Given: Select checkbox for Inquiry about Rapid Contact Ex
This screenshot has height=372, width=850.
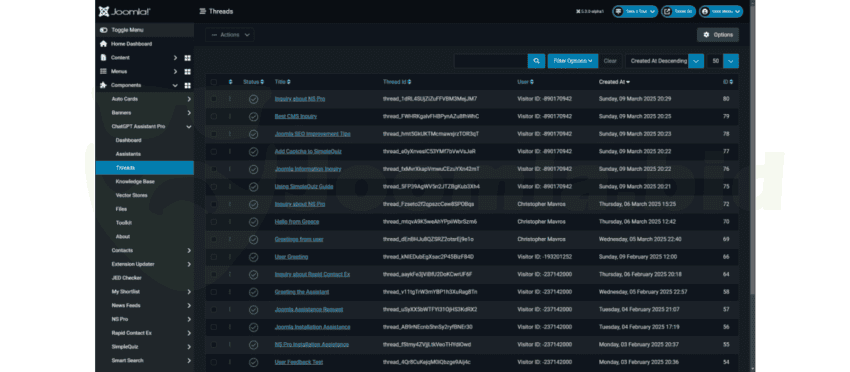Looking at the screenshot, I should [214, 274].
